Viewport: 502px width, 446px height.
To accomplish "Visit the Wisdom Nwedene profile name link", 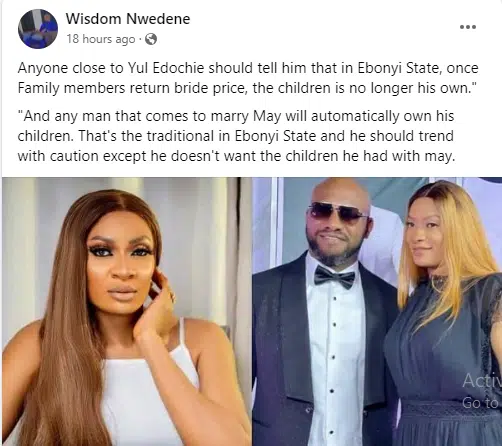I will [128, 19].
